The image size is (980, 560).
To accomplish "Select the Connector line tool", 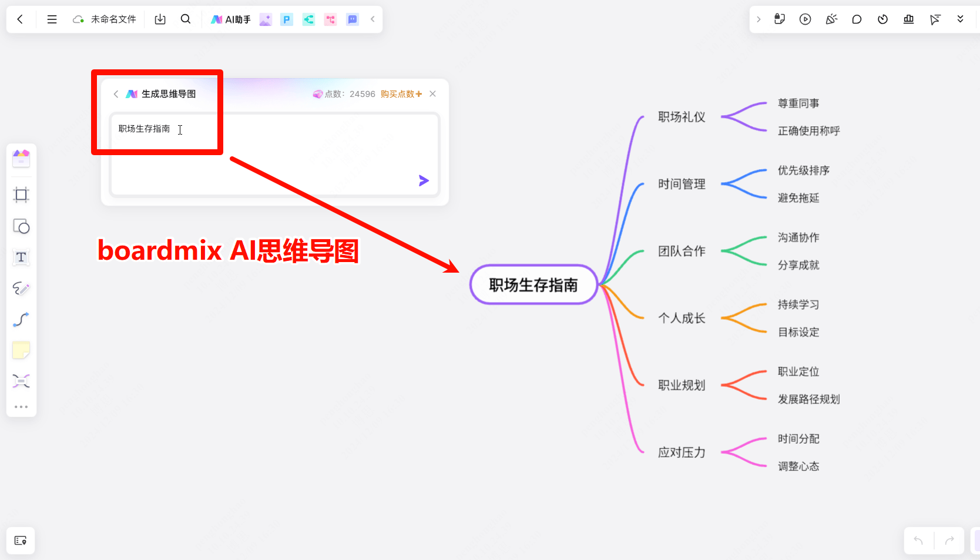I will click(x=21, y=320).
